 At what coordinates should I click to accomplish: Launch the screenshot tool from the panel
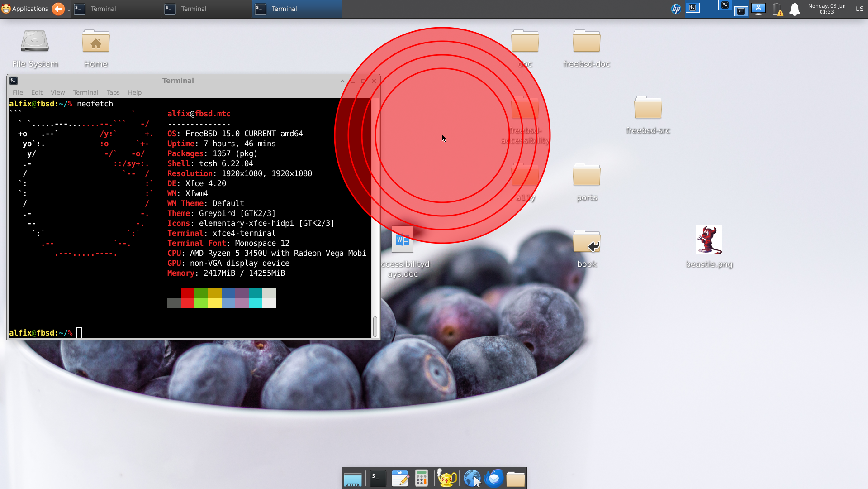click(x=759, y=9)
